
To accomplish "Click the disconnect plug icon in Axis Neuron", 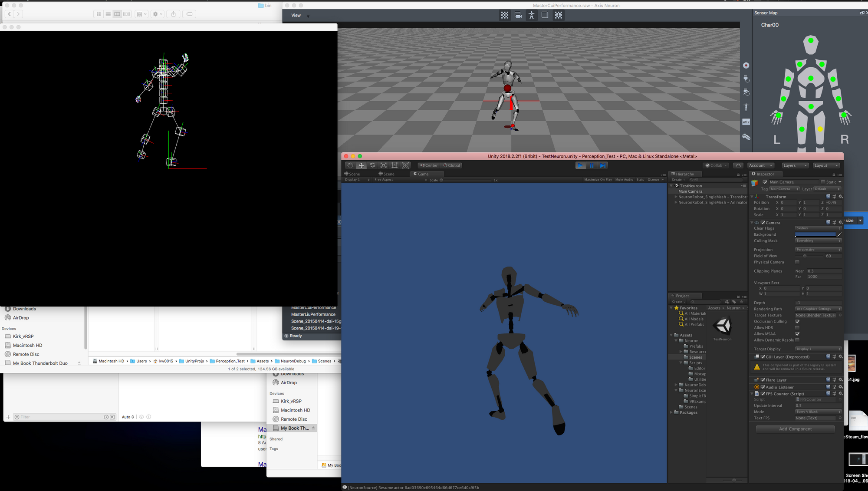I will [746, 92].
